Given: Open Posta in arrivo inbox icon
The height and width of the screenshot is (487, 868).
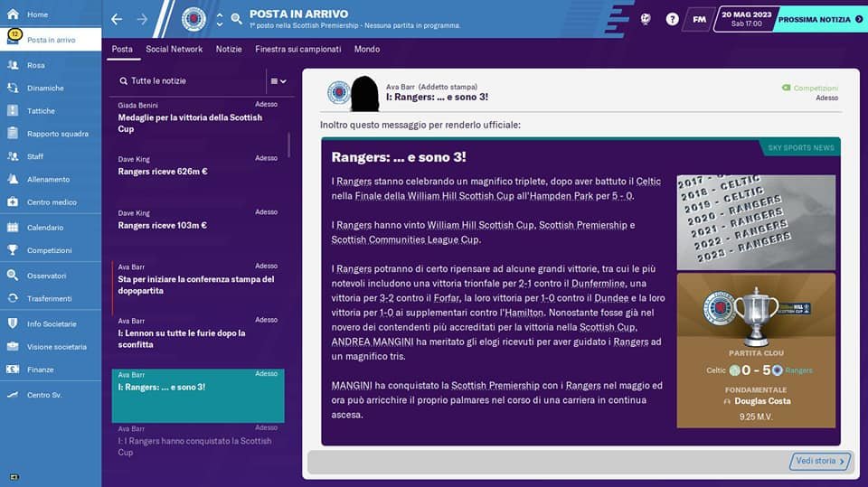Looking at the screenshot, I should (x=13, y=38).
